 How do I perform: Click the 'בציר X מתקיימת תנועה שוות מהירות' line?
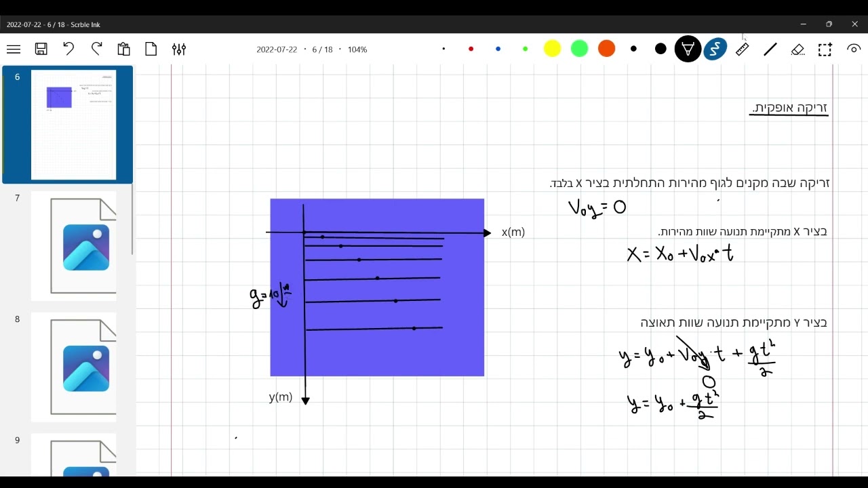[x=743, y=232]
